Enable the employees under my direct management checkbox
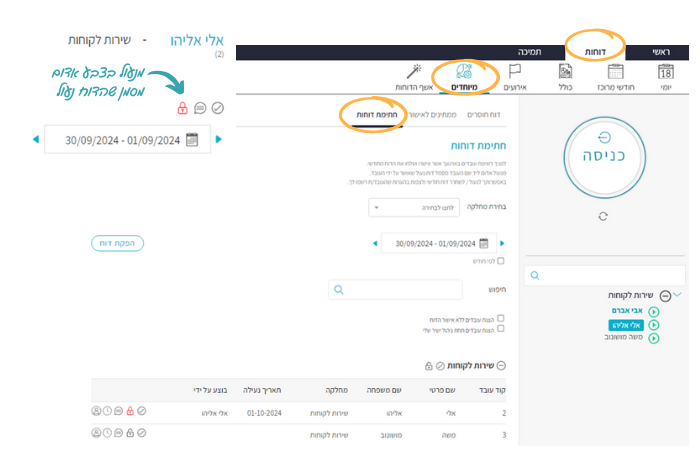The height and width of the screenshot is (450, 700). pos(501,329)
